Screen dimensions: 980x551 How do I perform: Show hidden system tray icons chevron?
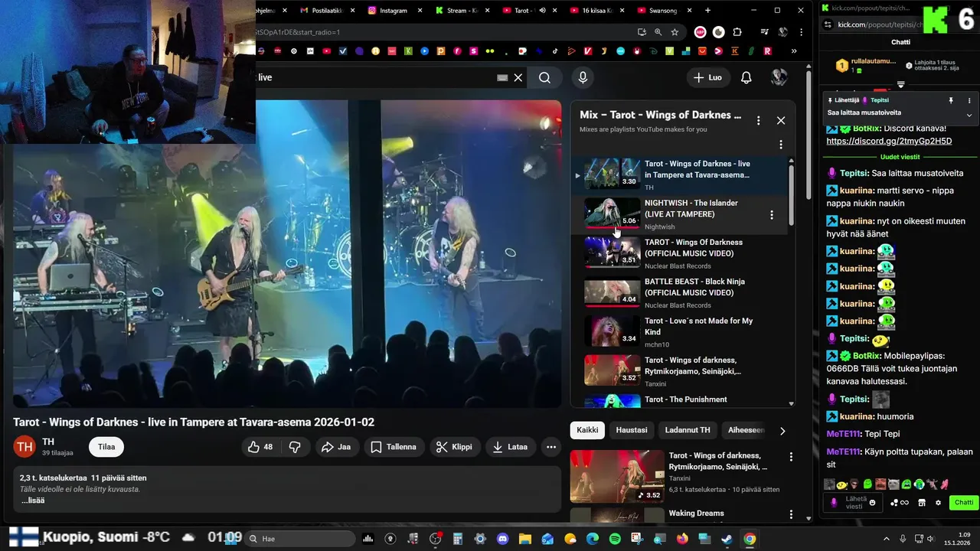pos(887,539)
